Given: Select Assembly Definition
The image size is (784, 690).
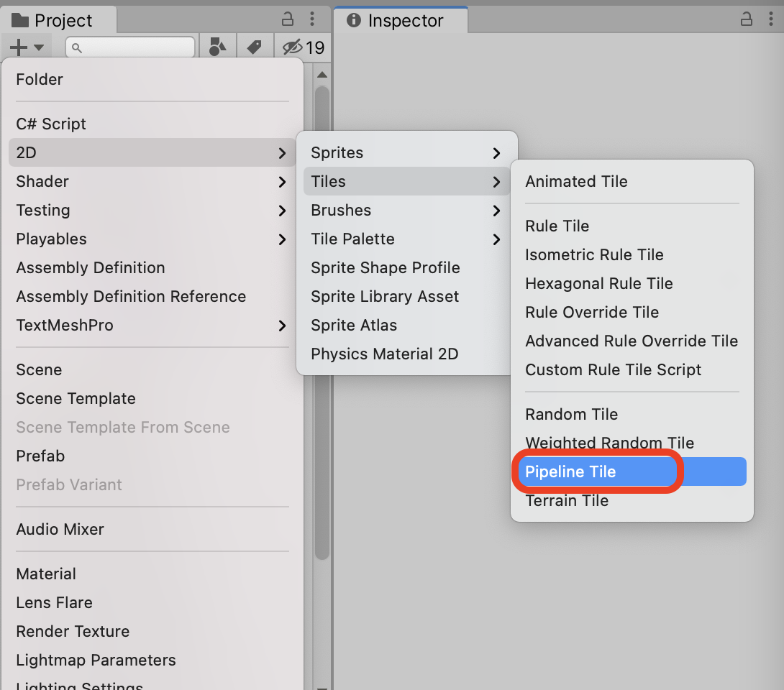Looking at the screenshot, I should click(x=152, y=268).
